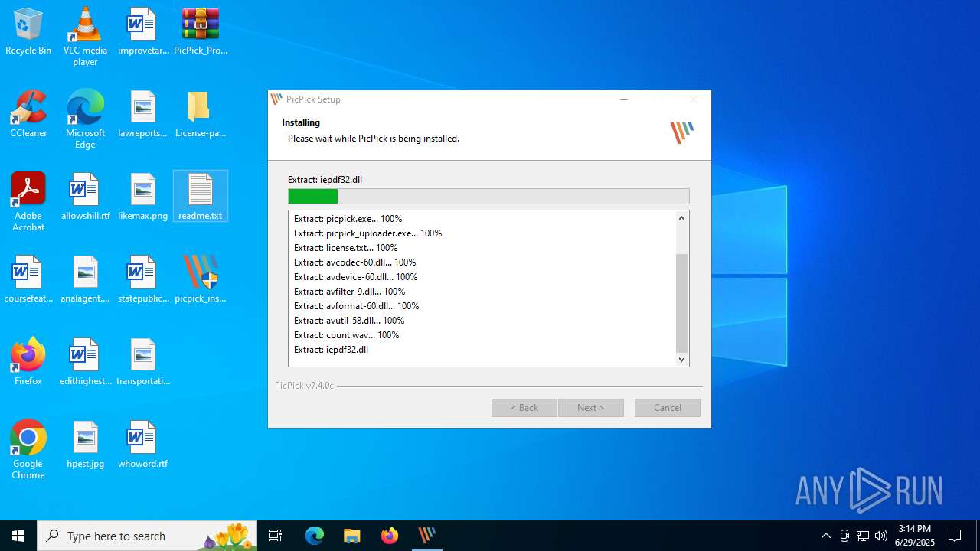980x551 pixels.
Task: Open File Explorer from the taskbar
Action: [x=352, y=536]
